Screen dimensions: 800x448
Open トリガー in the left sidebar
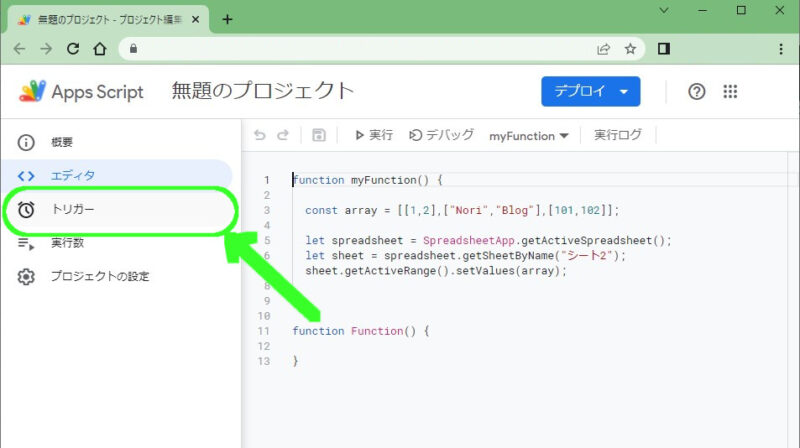pyautogui.click(x=73, y=209)
